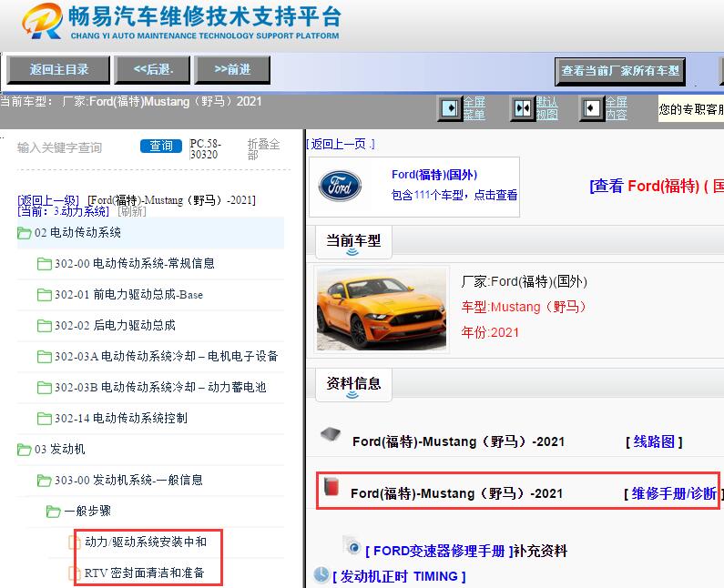Click the red book icon beside 维修手册 row
The height and width of the screenshot is (588, 724).
331,486
